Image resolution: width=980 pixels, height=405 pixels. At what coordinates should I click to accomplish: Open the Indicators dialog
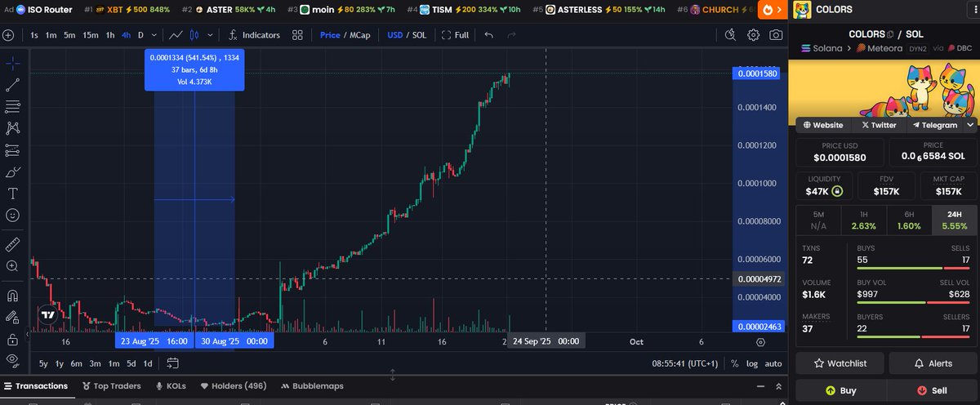(x=254, y=35)
